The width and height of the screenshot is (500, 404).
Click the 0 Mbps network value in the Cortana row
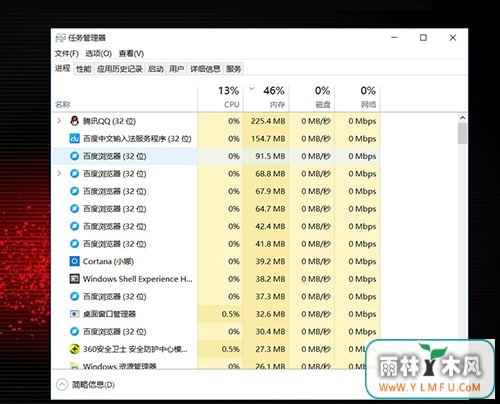362,261
